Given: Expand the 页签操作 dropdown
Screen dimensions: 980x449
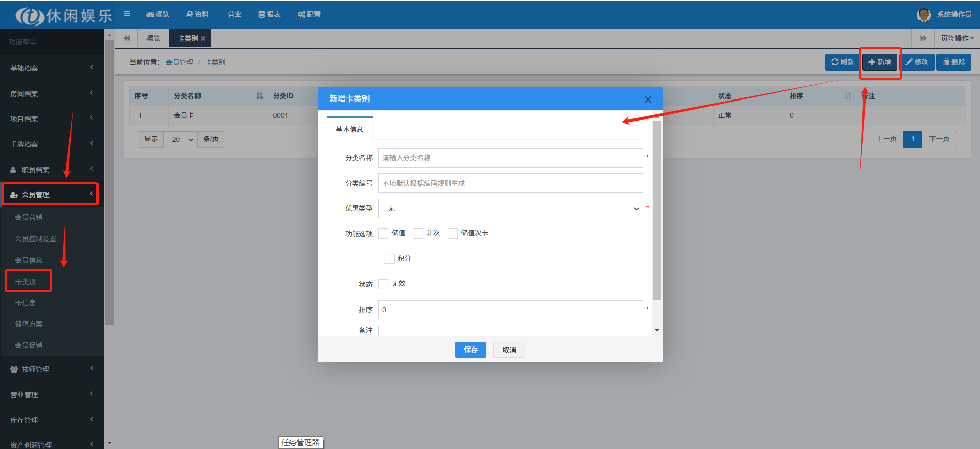Looking at the screenshot, I should [957, 39].
